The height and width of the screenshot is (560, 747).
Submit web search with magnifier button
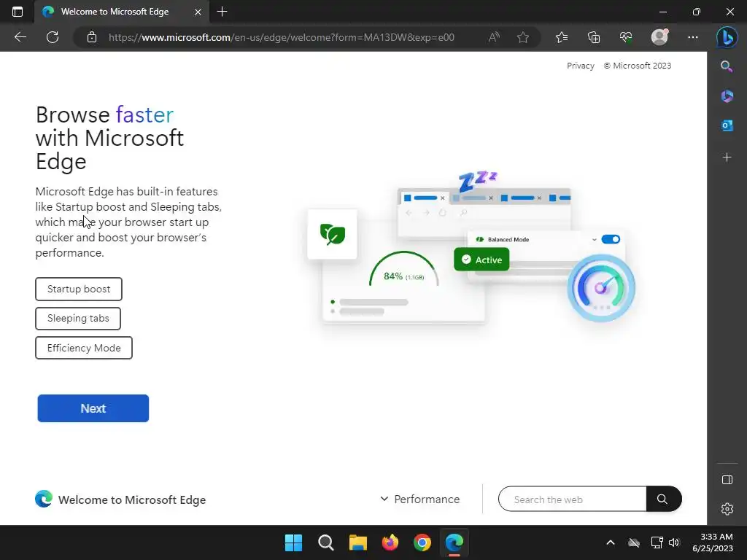click(x=664, y=499)
